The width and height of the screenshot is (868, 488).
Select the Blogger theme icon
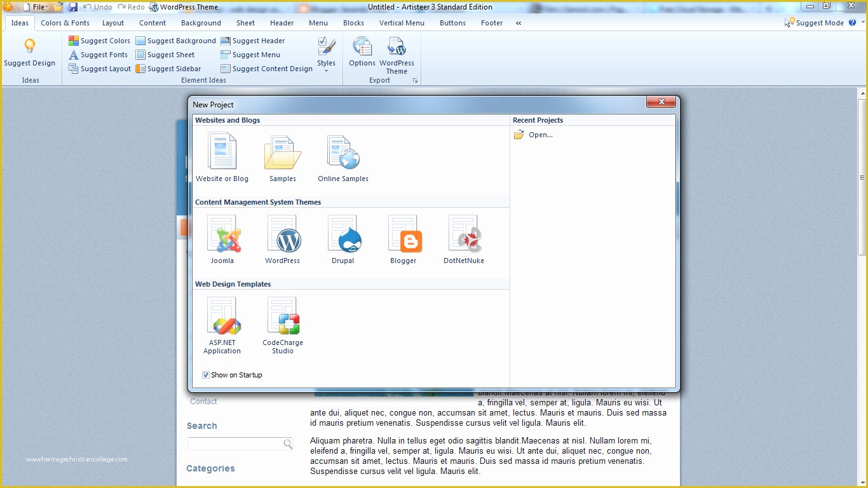[x=403, y=234]
